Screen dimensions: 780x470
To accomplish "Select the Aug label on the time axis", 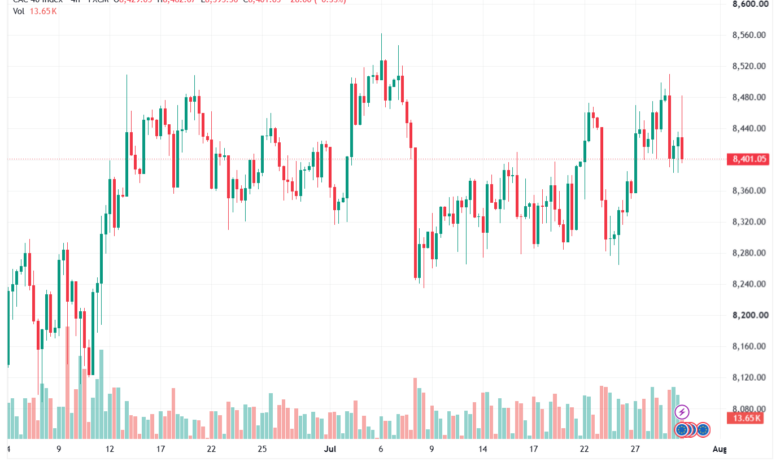I will [x=719, y=449].
